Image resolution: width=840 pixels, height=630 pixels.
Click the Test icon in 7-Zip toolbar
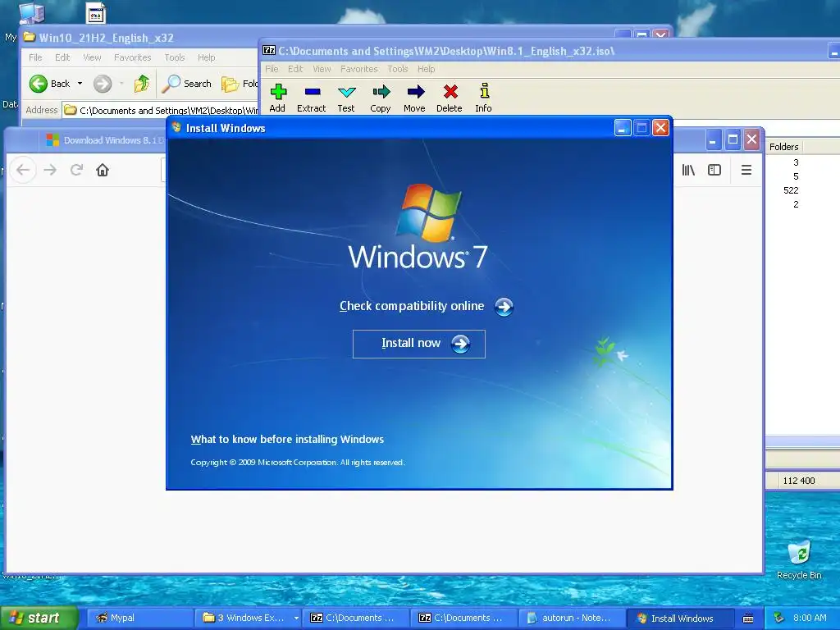click(347, 92)
